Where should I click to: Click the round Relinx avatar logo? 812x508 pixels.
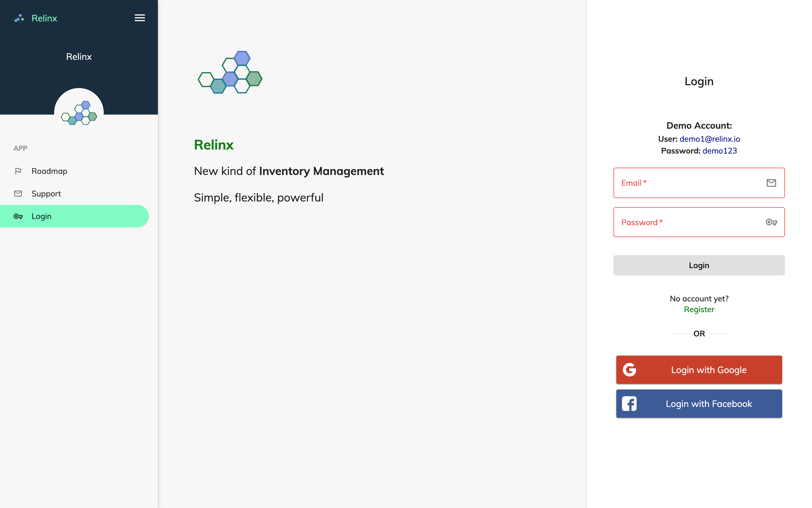(79, 113)
